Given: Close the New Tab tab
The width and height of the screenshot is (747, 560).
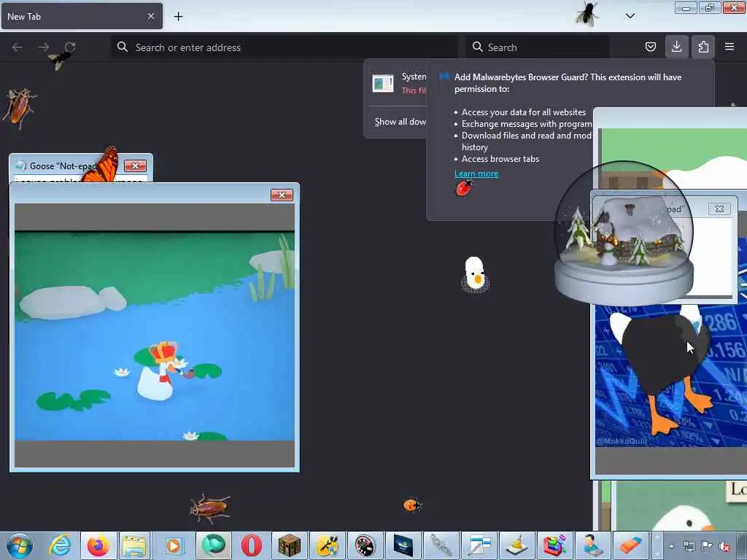Looking at the screenshot, I should pos(150,16).
